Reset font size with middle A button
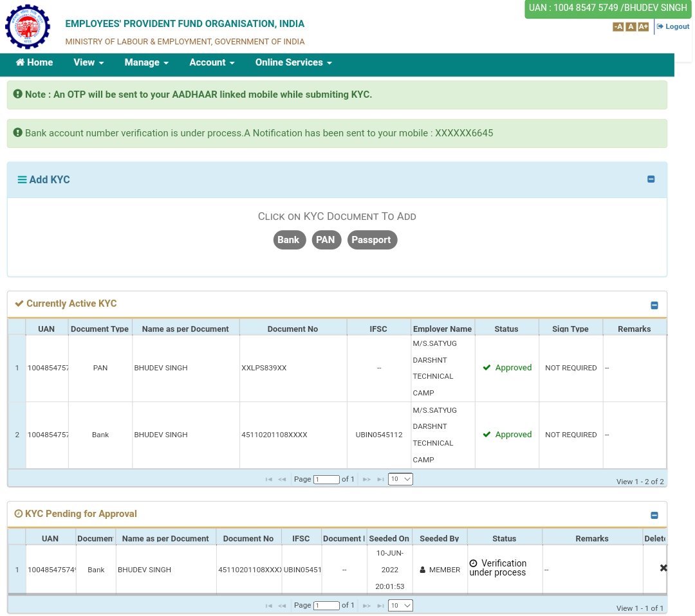 (x=630, y=26)
